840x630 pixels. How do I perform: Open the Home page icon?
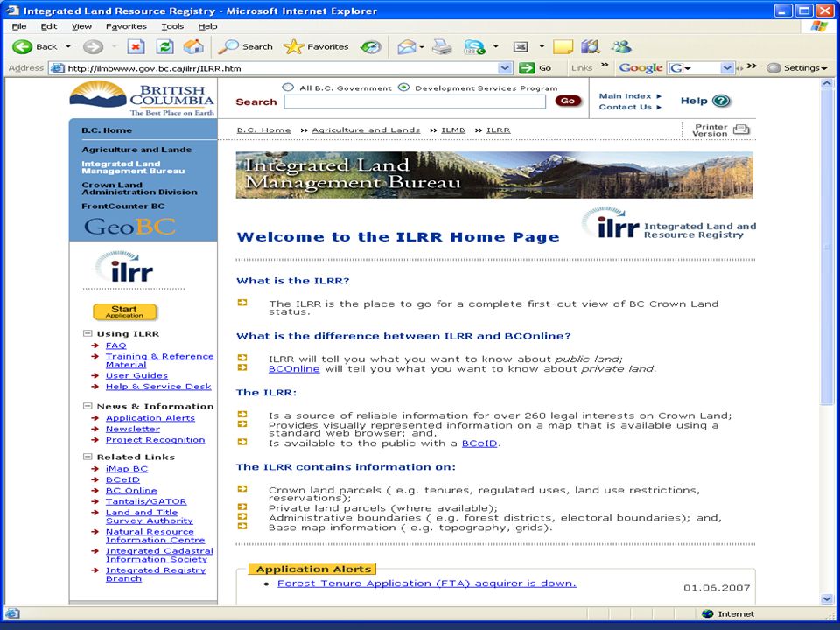coord(193,47)
